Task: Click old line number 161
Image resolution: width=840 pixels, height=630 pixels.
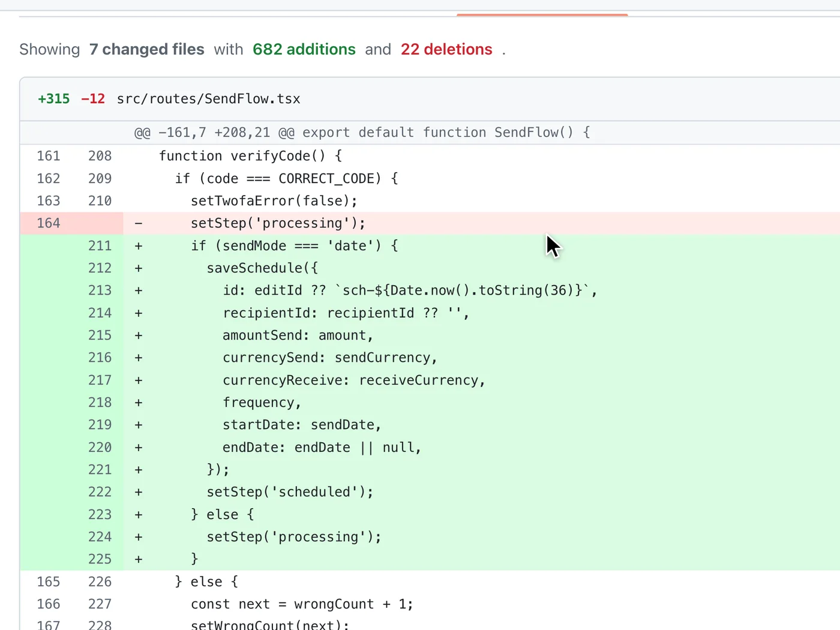Action: [49, 156]
